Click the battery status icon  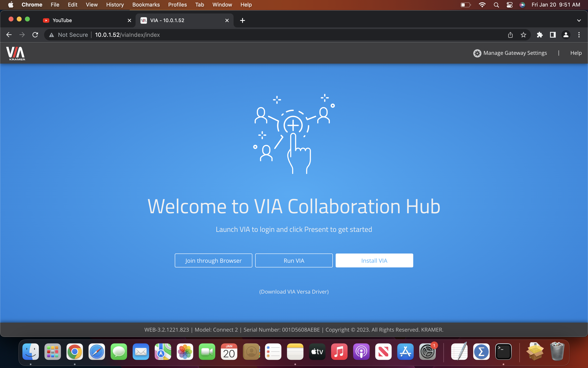click(x=465, y=5)
